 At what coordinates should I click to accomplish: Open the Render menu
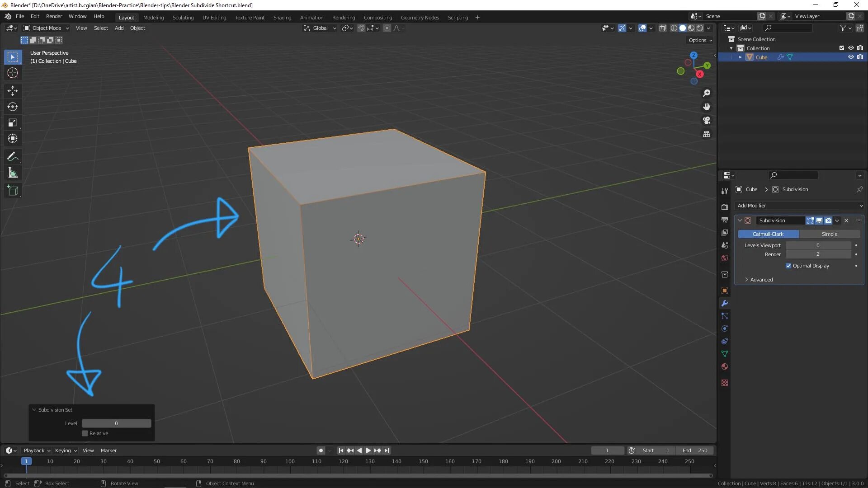(54, 16)
